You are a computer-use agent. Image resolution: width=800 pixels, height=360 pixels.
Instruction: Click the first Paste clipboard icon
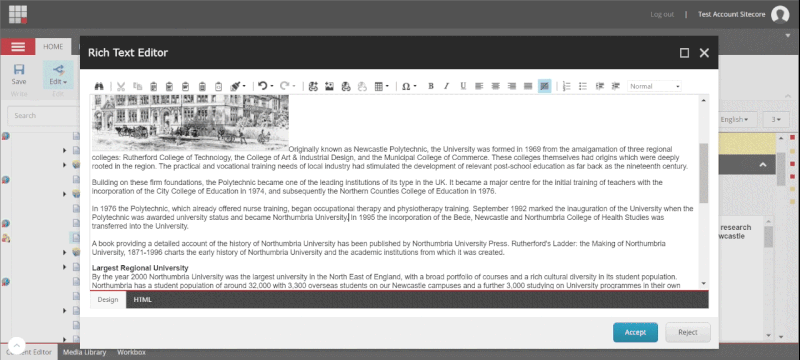pyautogui.click(x=154, y=87)
